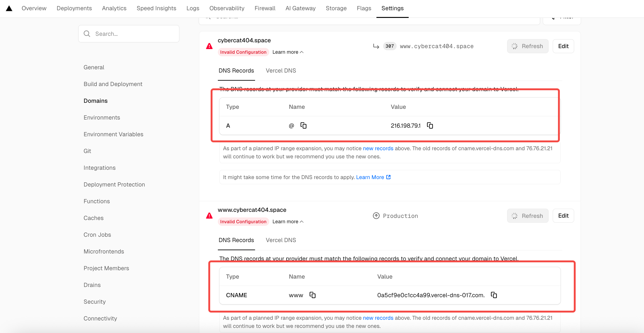644x333 pixels.
Task: Click the www.cybercat404.space domain heading
Action: (252, 210)
